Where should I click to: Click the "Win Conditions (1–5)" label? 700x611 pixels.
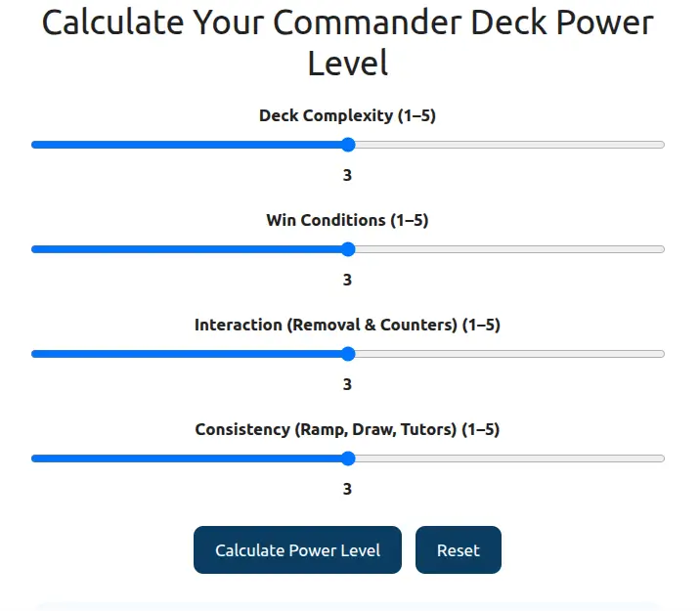[x=347, y=220]
